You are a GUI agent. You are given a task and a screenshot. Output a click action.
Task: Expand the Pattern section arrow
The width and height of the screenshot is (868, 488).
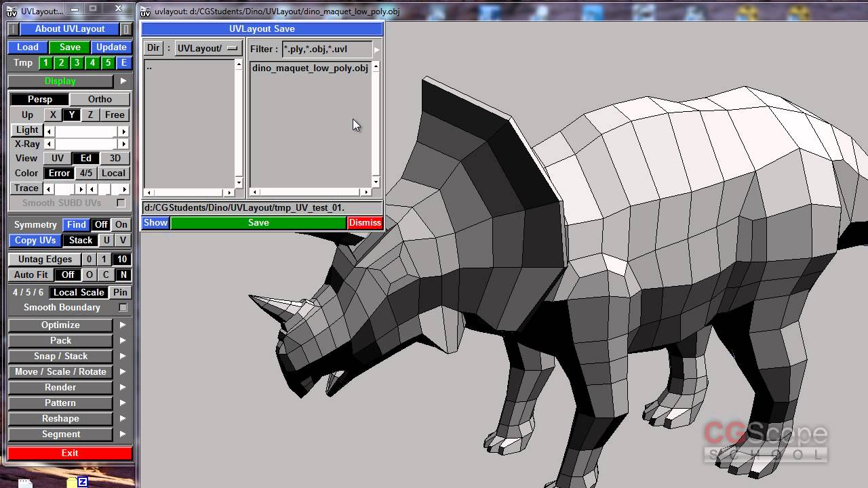pos(123,403)
